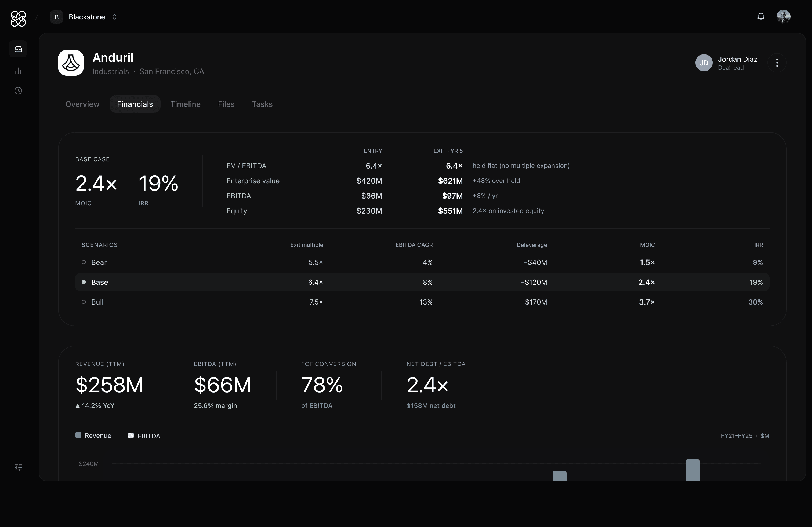Image resolution: width=812 pixels, height=527 pixels.
Task: Click the $240M chart axis label
Action: [89, 464]
